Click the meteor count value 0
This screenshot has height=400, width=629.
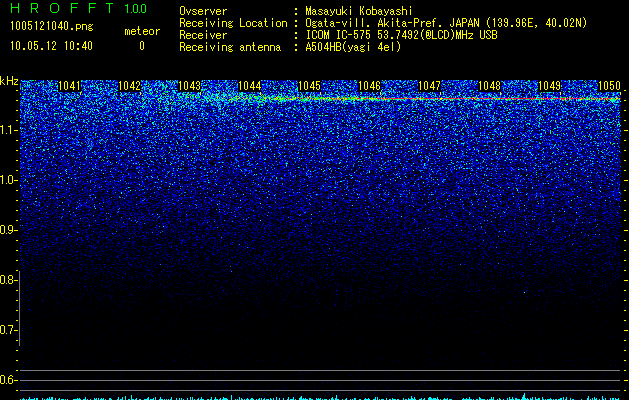click(x=142, y=46)
